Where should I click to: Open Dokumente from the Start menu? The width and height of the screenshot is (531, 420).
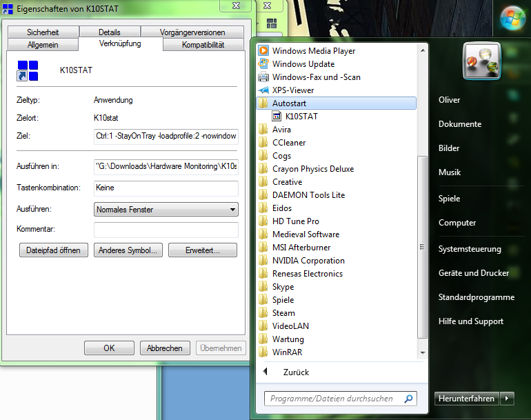[x=460, y=124]
